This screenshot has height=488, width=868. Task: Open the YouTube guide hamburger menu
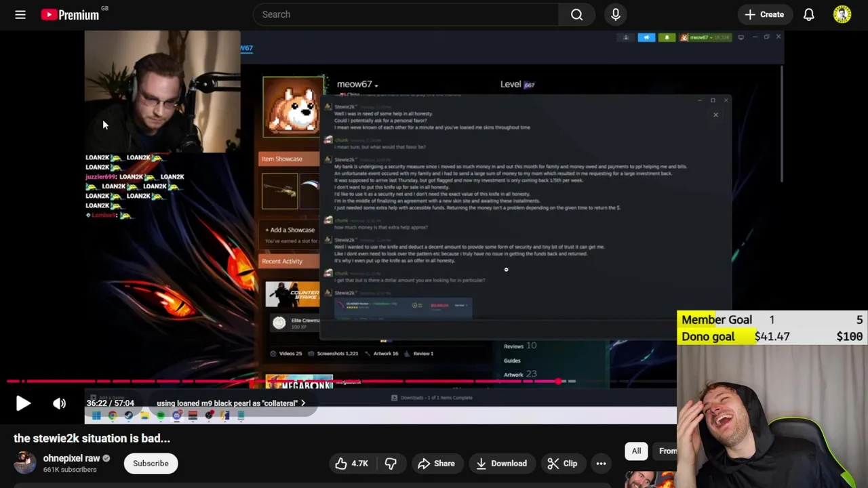click(20, 14)
